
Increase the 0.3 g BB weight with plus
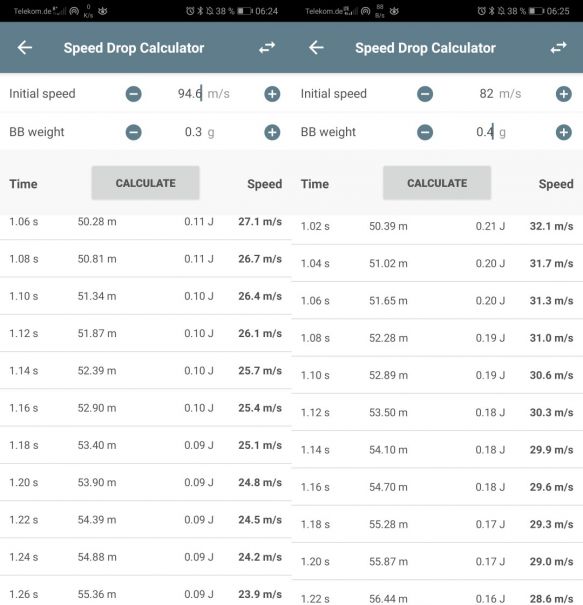tap(272, 132)
